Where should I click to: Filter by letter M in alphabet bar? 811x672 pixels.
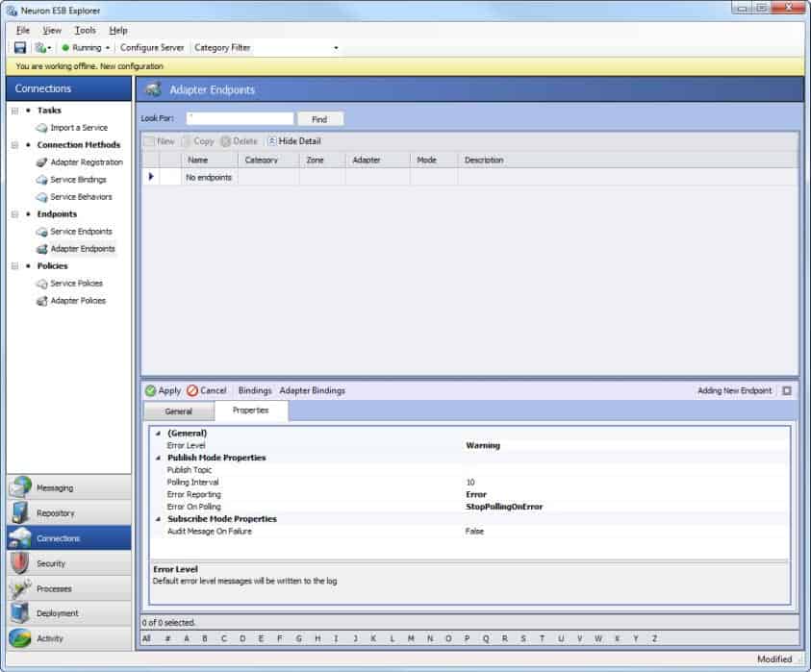[x=411, y=638]
